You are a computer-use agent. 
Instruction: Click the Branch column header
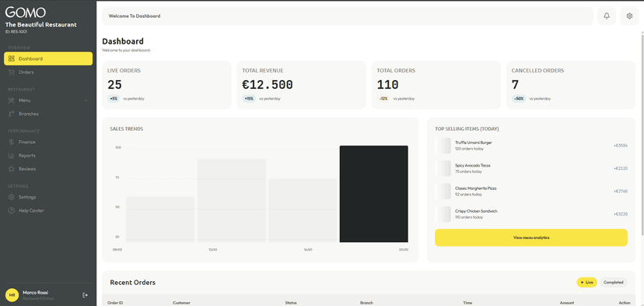tap(366, 303)
